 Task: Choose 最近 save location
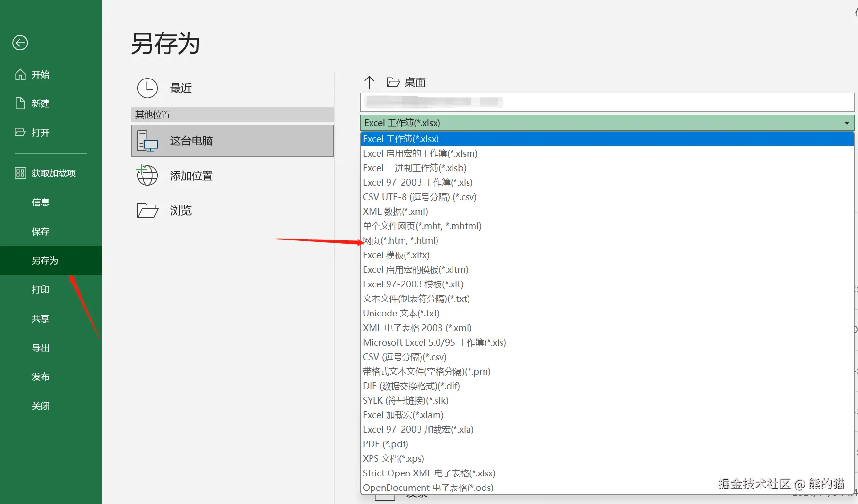point(232,88)
